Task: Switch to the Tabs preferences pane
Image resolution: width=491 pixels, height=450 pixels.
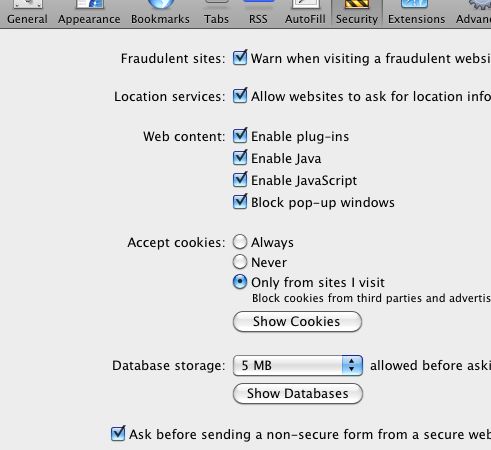Action: tap(217, 13)
